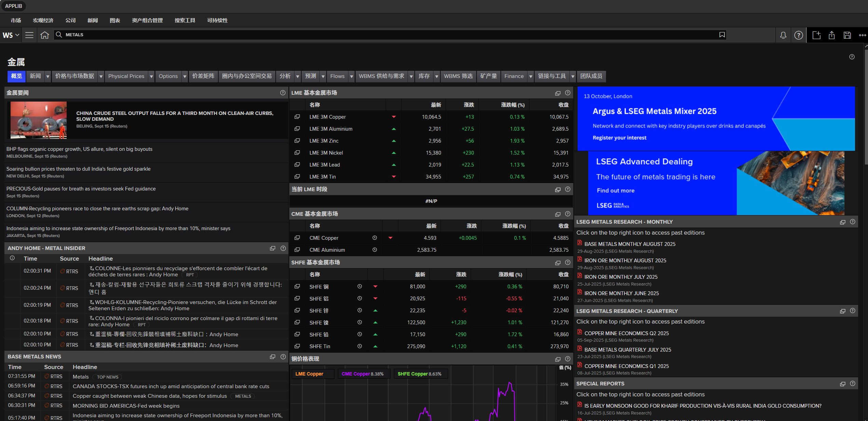Expand the 链接与工具 dropdown arrow
This screenshot has width=868, height=421.
coord(573,76)
